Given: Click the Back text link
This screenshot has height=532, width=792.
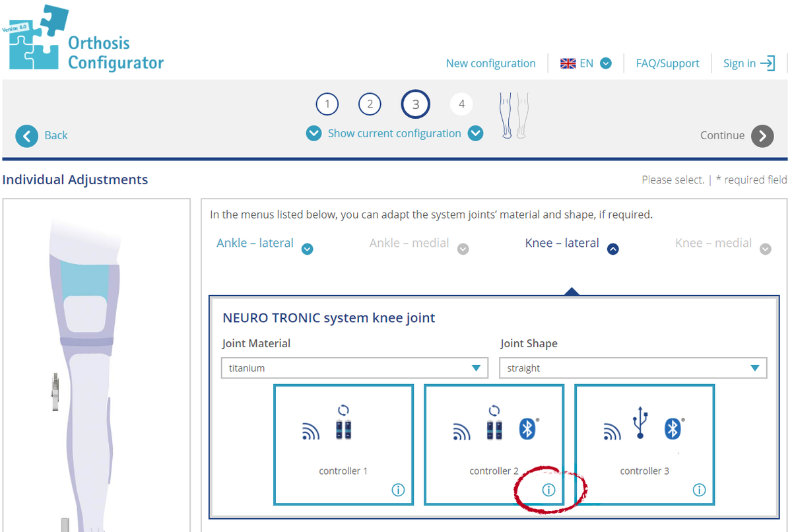Looking at the screenshot, I should (x=56, y=135).
